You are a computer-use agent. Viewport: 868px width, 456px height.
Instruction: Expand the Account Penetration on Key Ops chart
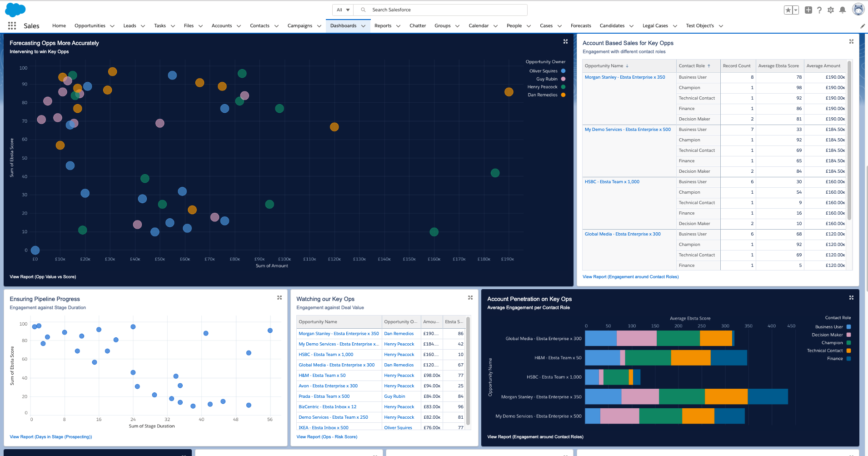[851, 298]
